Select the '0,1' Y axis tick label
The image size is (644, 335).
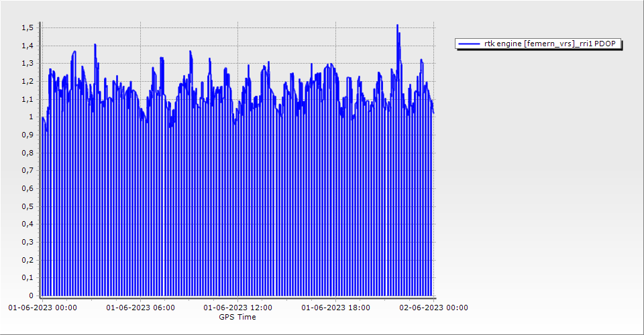[x=28, y=277]
